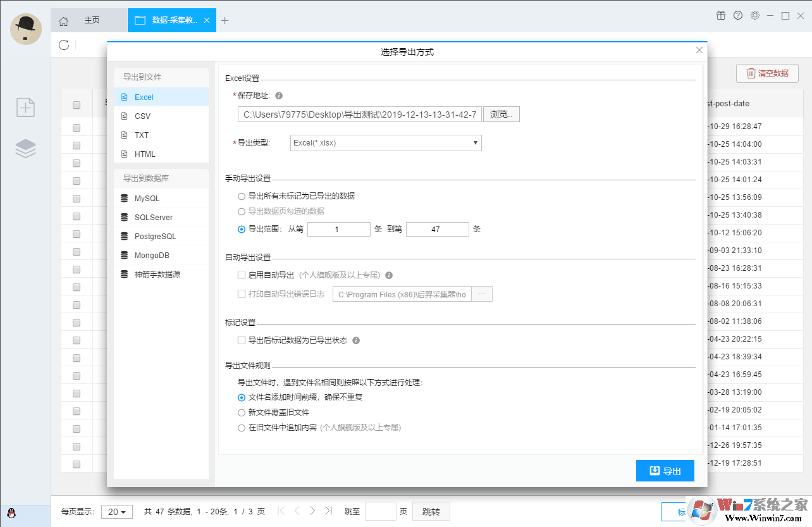The width and height of the screenshot is (812, 527).
Task: Open the 每页显示 page size dropdown
Action: pos(116,511)
